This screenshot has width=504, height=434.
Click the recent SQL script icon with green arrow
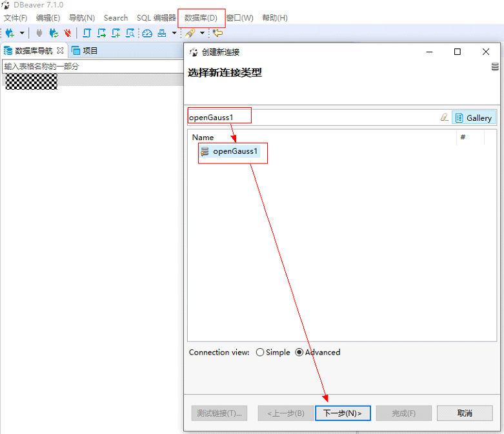101,33
